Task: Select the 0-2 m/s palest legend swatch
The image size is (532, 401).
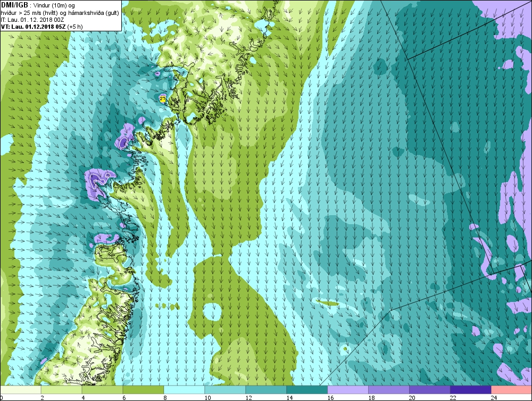Action: point(21,390)
